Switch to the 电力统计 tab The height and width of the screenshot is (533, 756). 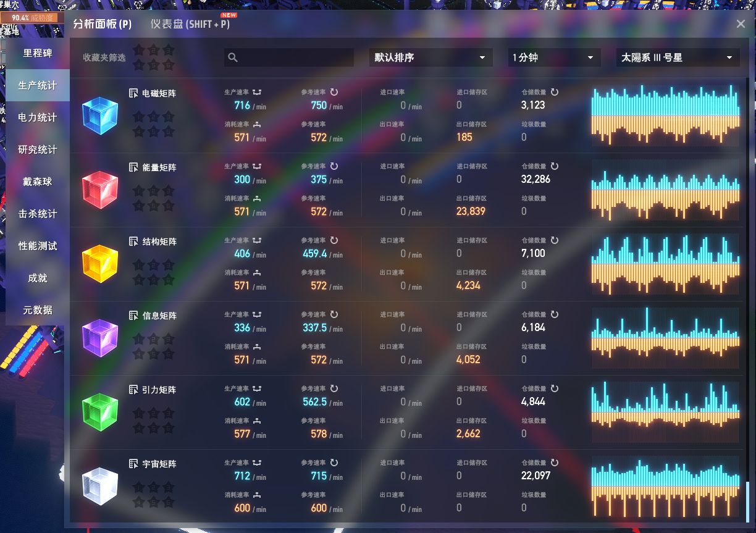click(x=38, y=117)
